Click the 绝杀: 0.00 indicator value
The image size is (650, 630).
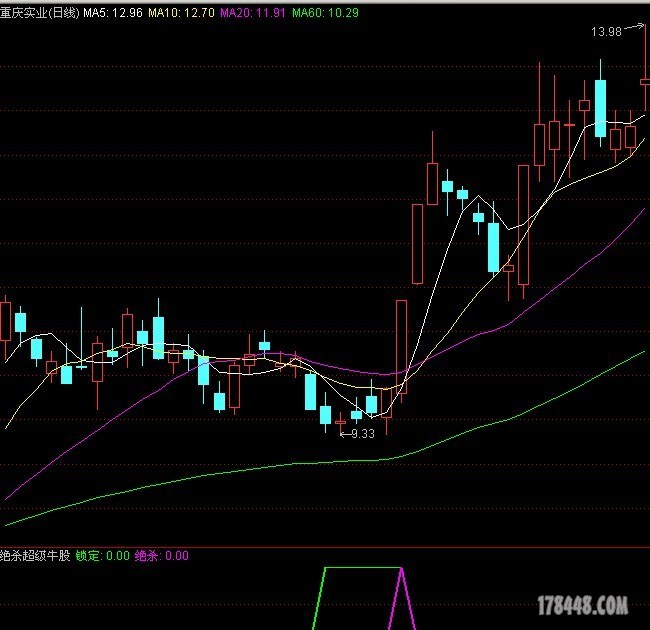[x=162, y=555]
